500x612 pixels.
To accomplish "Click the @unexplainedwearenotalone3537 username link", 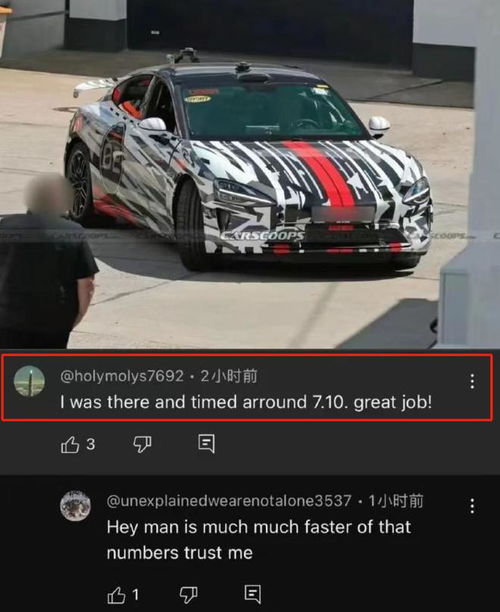I will point(229,501).
